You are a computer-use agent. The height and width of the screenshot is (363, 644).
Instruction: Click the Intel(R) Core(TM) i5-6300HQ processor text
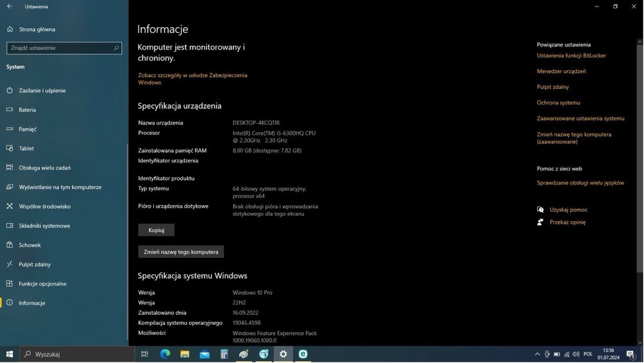coord(274,137)
